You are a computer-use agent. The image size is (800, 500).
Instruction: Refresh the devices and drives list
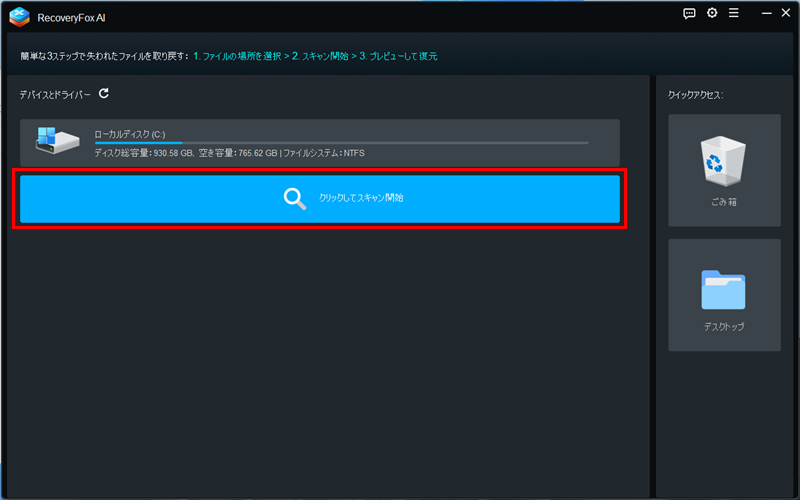click(103, 93)
